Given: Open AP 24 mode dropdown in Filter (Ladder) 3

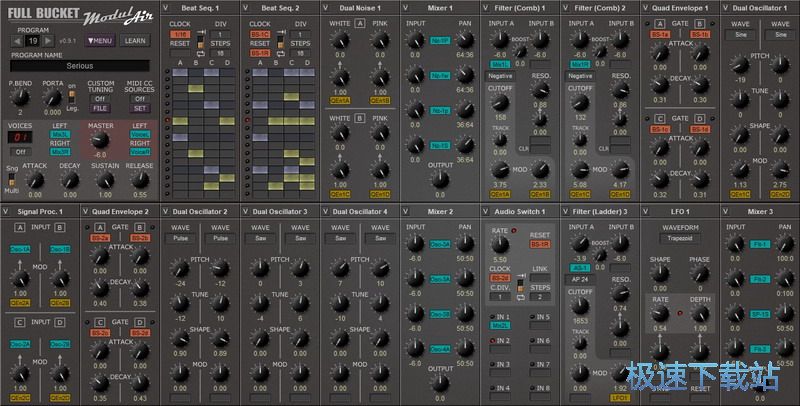Looking at the screenshot, I should 580,280.
